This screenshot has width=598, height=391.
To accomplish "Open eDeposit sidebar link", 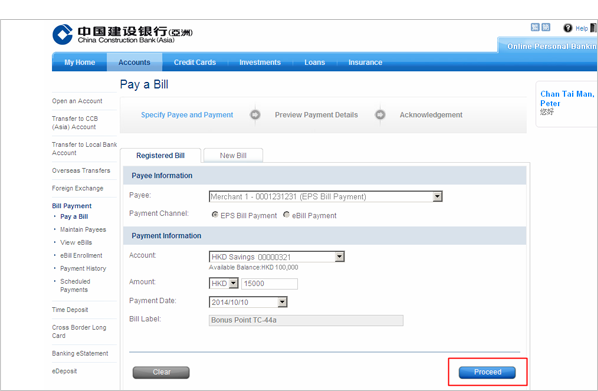I will coord(64,371).
